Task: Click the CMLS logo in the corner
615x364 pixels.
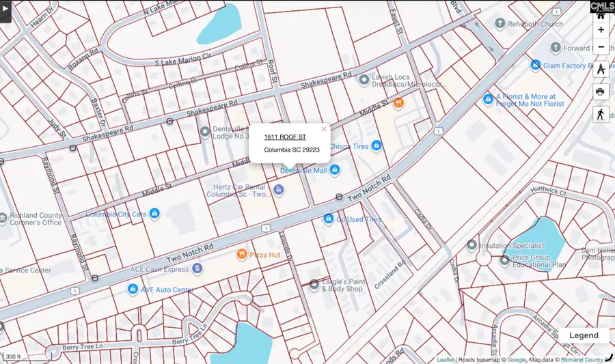Action: point(602,6)
